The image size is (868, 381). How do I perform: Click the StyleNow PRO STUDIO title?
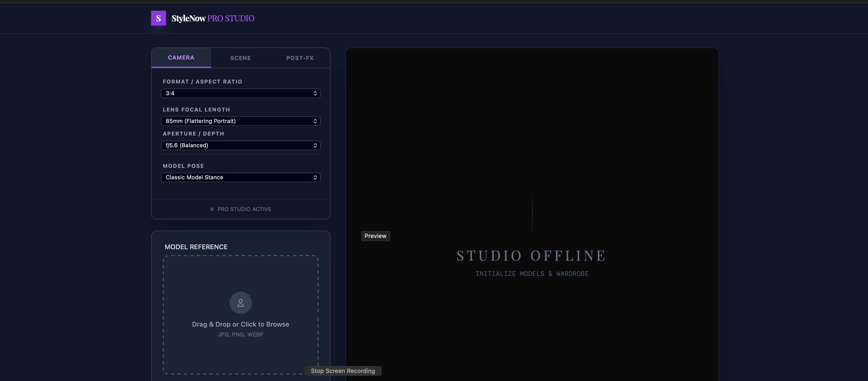point(213,18)
